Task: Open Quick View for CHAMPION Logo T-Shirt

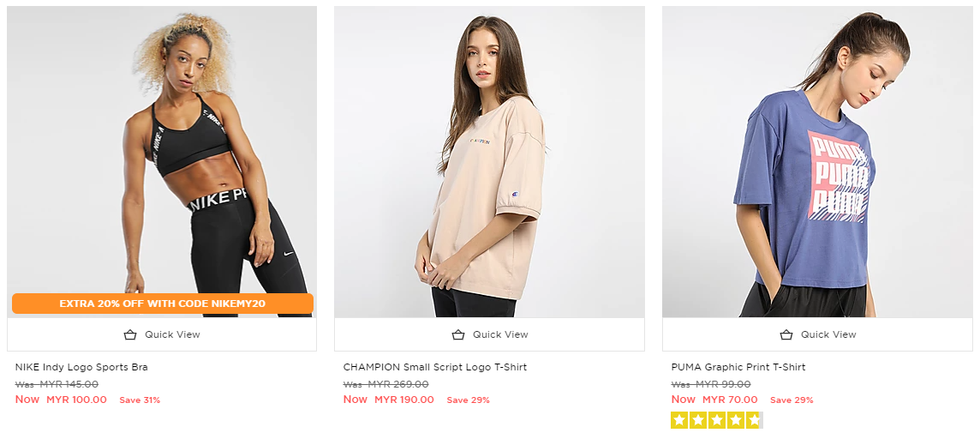Action: pos(500,334)
